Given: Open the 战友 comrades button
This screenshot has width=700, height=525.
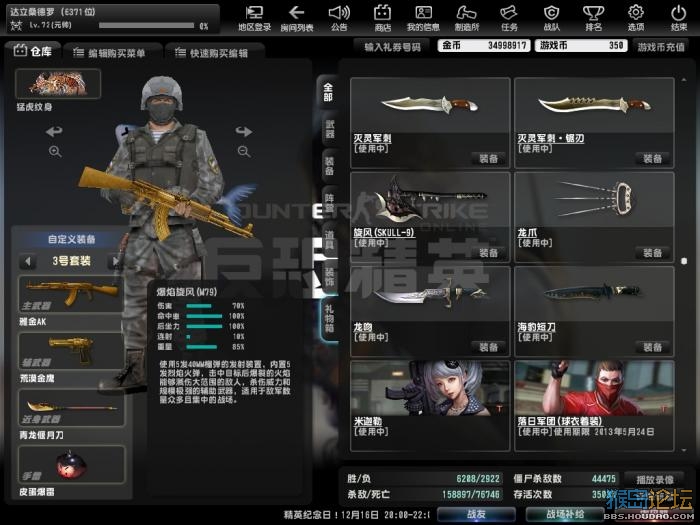Looking at the screenshot, I should coord(476,514).
